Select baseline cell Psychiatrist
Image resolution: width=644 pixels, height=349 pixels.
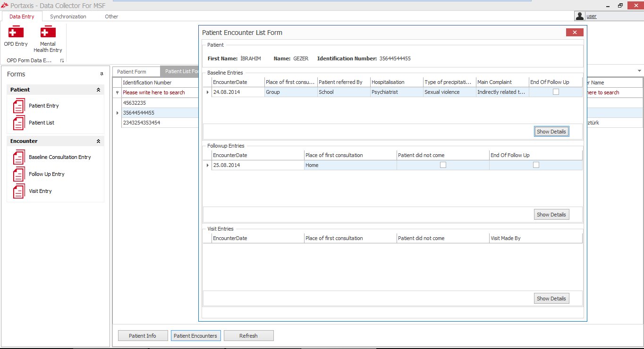point(397,92)
